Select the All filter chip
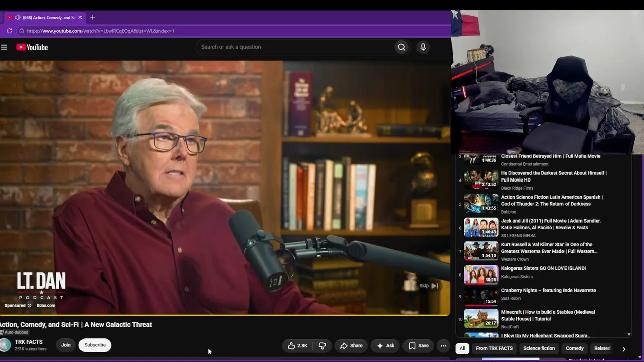Image resolution: width=644 pixels, height=362 pixels. (462, 348)
